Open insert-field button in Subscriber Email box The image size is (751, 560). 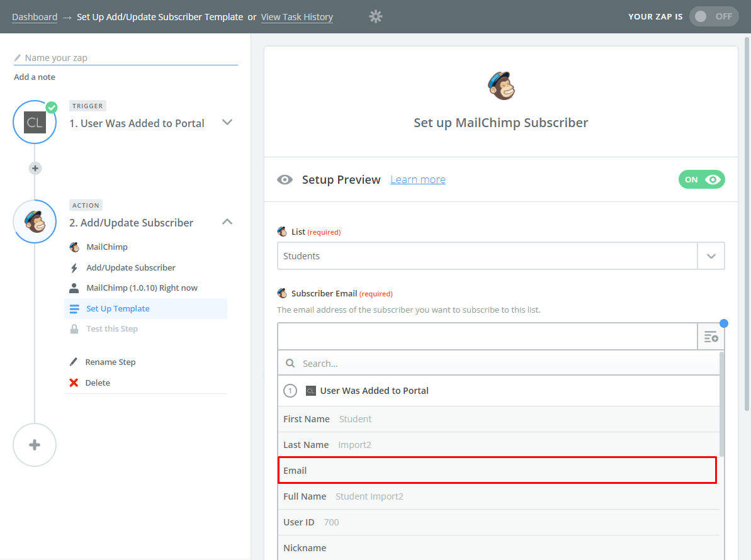tap(711, 337)
